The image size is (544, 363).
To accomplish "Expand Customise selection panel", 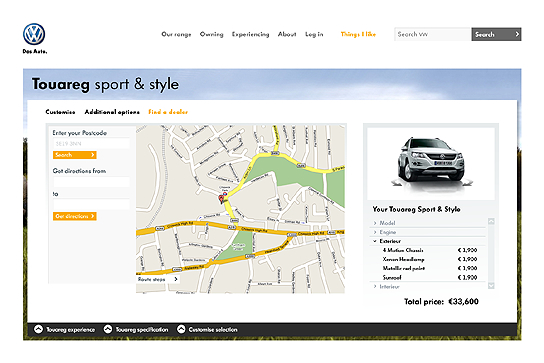I will 207,329.
